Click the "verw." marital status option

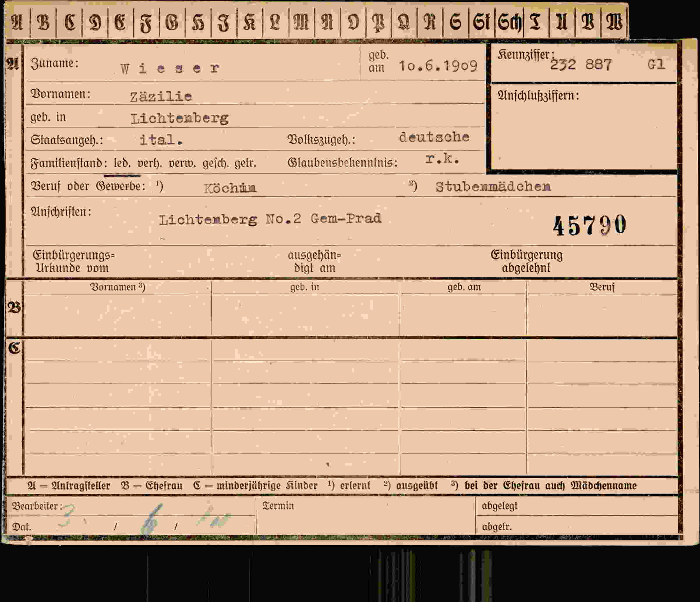click(182, 164)
